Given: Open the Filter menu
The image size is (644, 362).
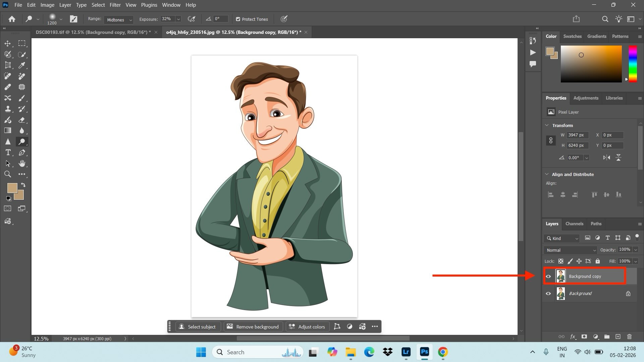Looking at the screenshot, I should (115, 5).
